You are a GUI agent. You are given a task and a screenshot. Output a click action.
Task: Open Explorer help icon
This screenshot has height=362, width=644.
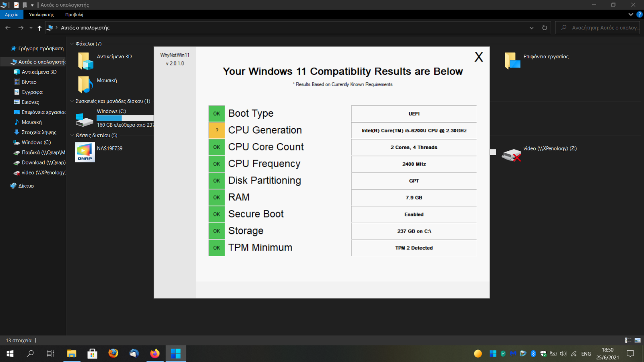640,14
